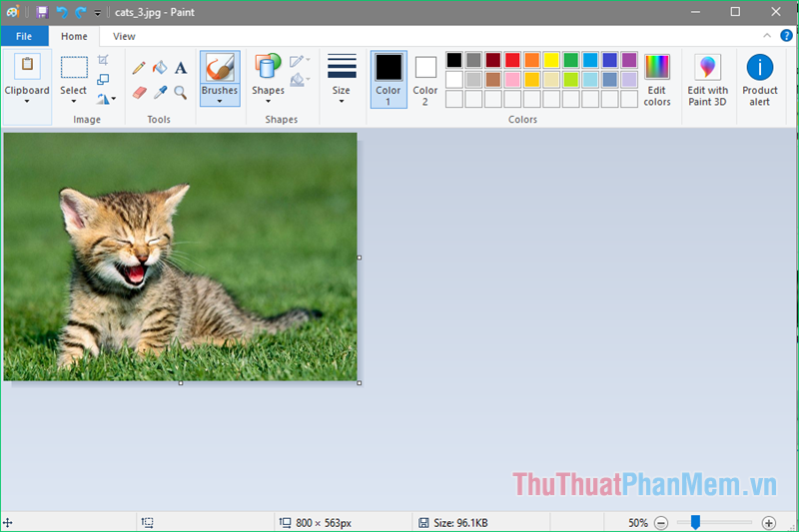Click the Save icon in title bar
Screen dimensions: 799x532
(x=42, y=12)
